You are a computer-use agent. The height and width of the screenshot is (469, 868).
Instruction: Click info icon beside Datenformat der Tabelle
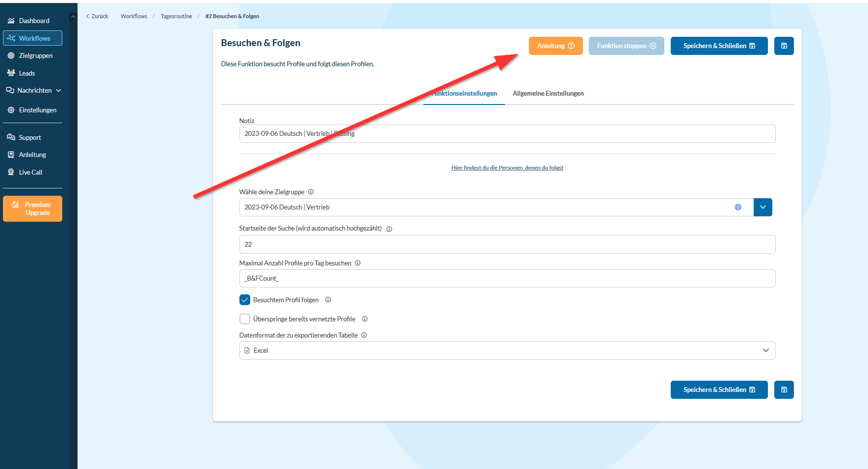coord(364,336)
